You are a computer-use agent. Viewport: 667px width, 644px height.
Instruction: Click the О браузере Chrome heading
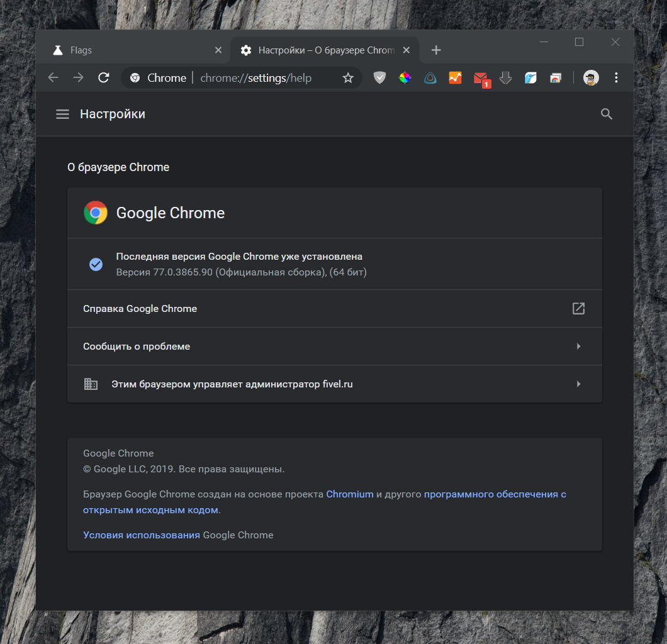click(x=118, y=167)
